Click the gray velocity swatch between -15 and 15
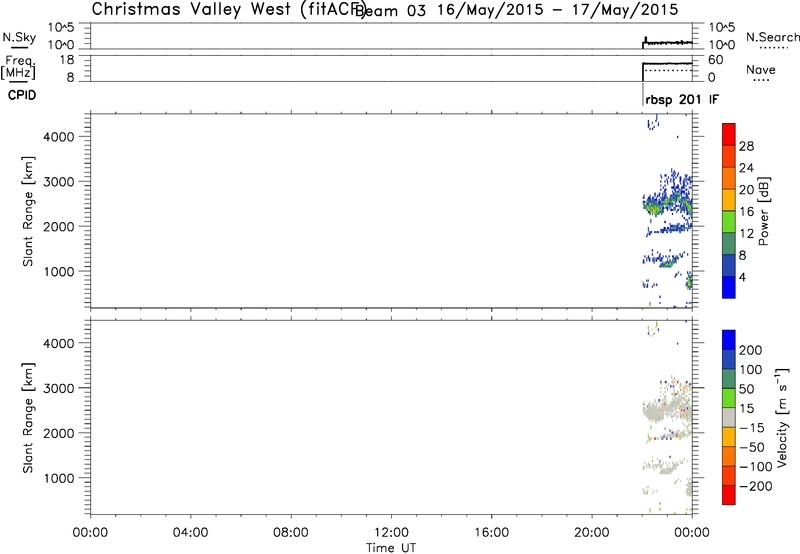The image size is (800, 554). pyautogui.click(x=729, y=417)
